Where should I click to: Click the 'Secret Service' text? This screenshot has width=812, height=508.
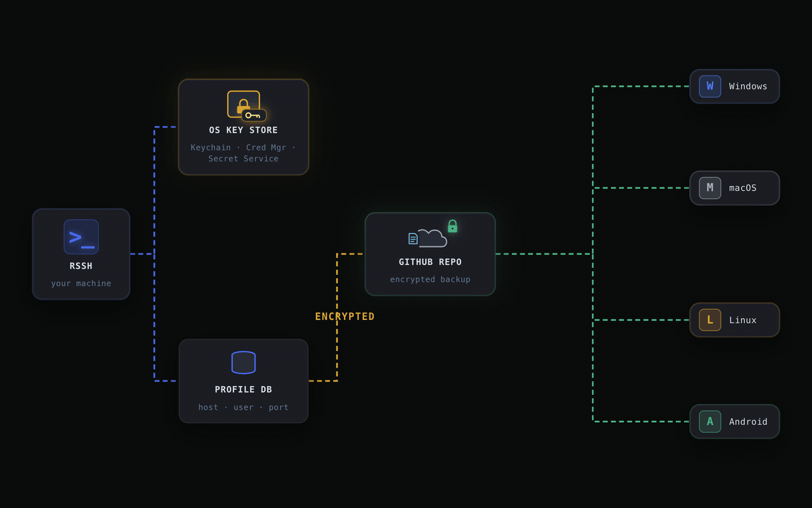pos(244,159)
